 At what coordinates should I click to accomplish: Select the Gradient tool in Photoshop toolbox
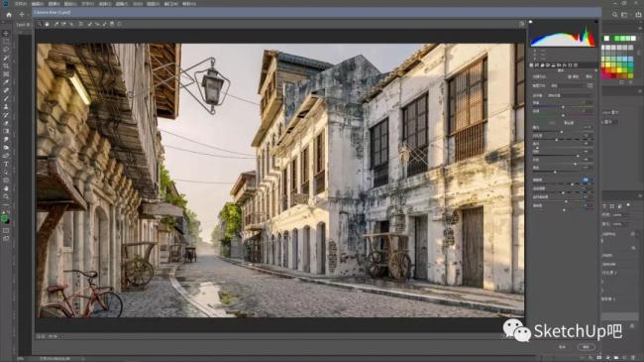[x=6, y=131]
